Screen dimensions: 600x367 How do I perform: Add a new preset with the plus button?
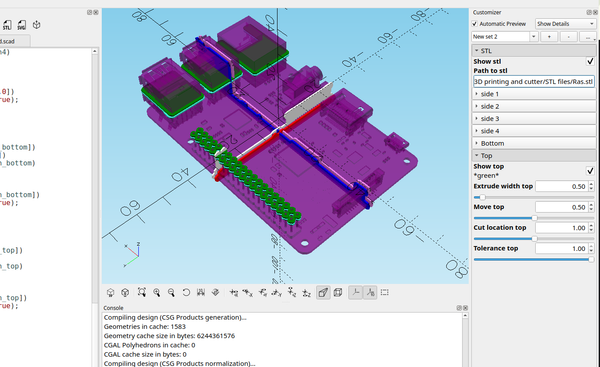point(549,37)
